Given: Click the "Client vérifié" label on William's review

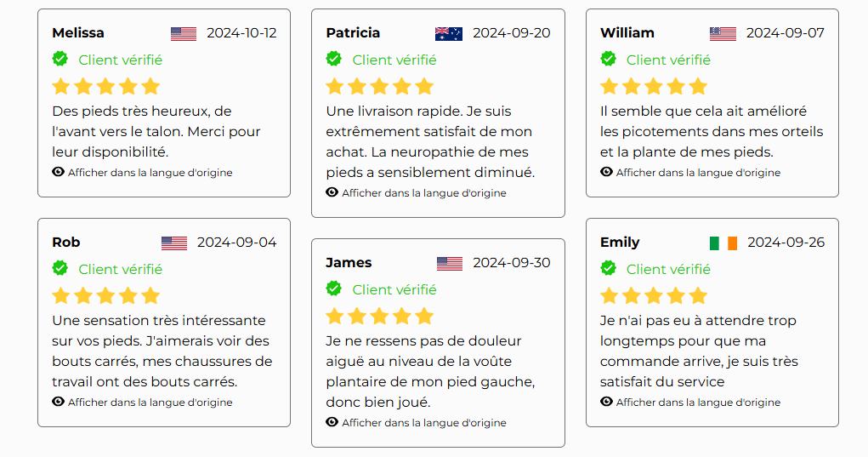Looking at the screenshot, I should 668,60.
